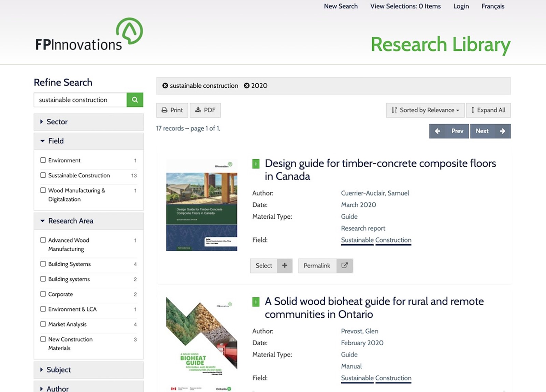This screenshot has height=392, width=546.
Task: Remove the 2020 filter chip
Action: (x=246, y=86)
